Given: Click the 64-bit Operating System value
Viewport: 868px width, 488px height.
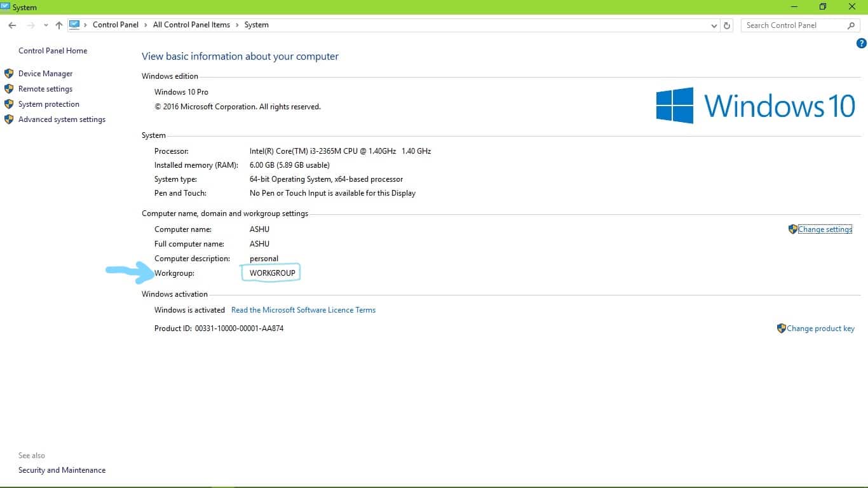Looking at the screenshot, I should (326, 179).
